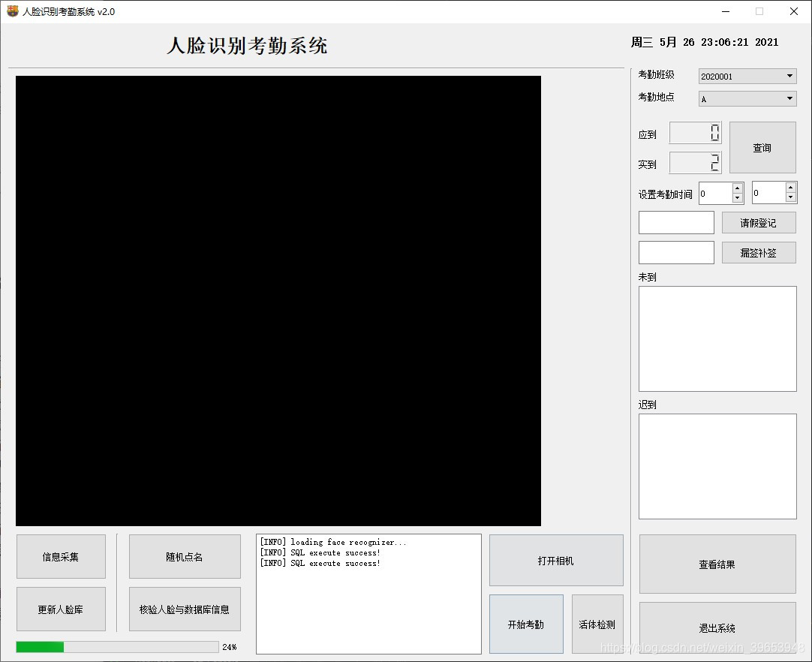
Task: Click the input field beside 漏签补签
Action: (676, 253)
